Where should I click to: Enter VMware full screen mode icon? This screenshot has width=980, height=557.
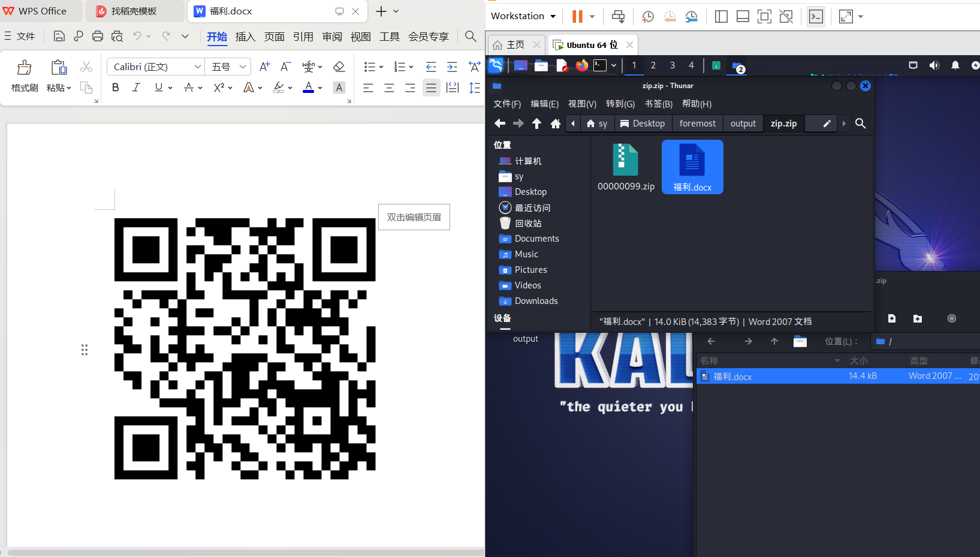click(764, 17)
